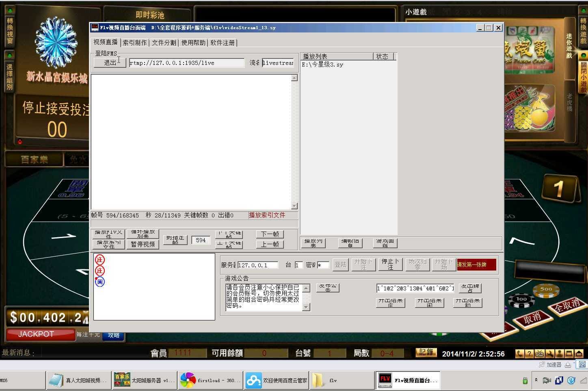This screenshot has width=588, height=391.
Task: Click the 下一帧 next frame button
Action: pyautogui.click(x=270, y=234)
